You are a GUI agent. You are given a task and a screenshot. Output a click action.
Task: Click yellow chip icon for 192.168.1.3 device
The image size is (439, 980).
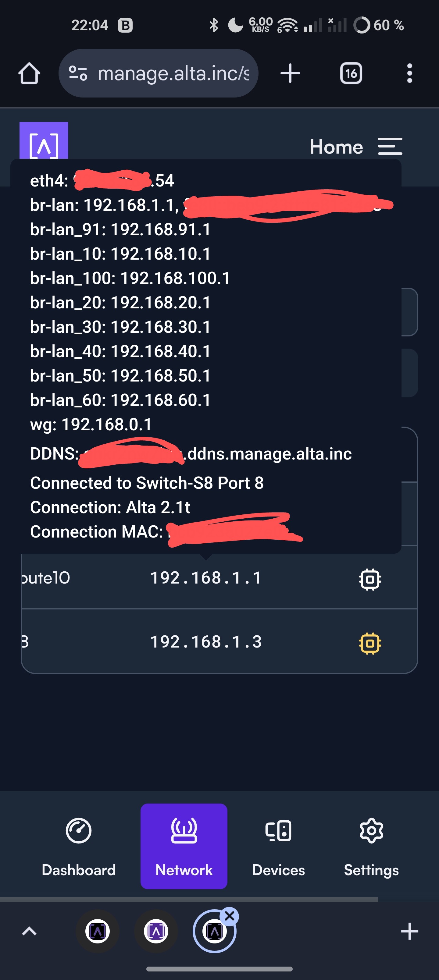point(370,643)
